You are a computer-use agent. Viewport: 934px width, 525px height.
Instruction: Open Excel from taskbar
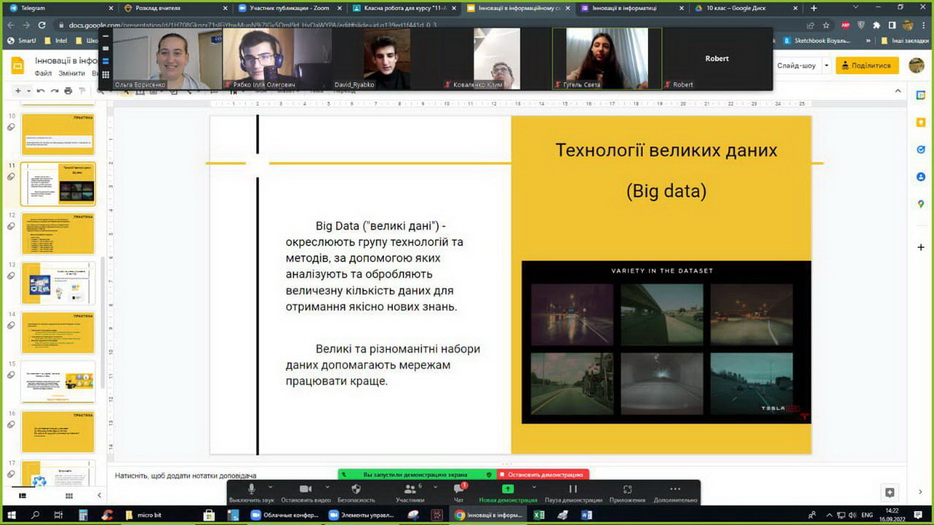539,515
